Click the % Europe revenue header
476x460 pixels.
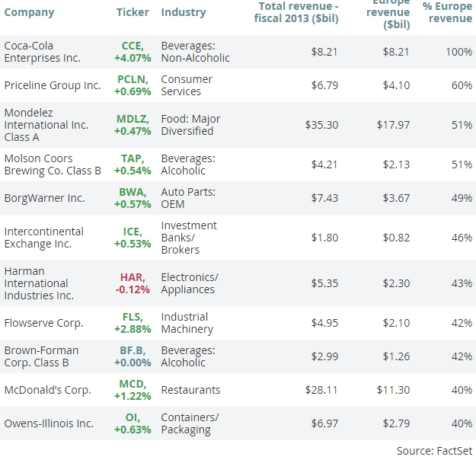pos(448,12)
